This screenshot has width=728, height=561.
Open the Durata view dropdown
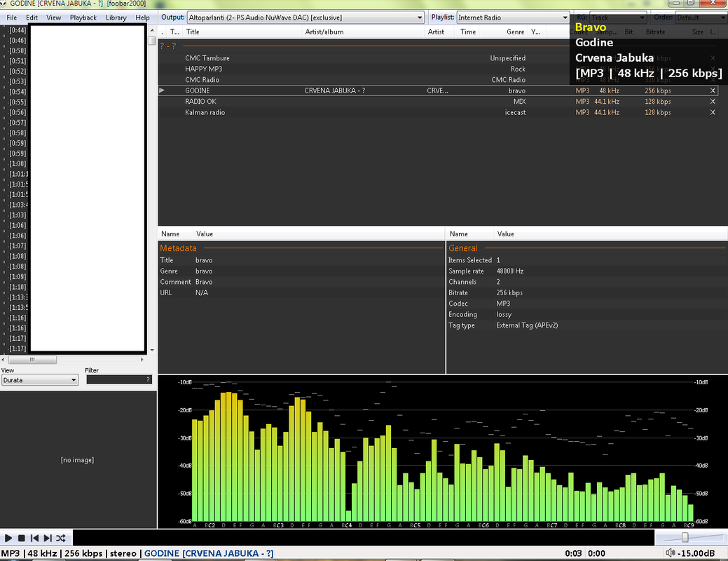[x=39, y=380]
